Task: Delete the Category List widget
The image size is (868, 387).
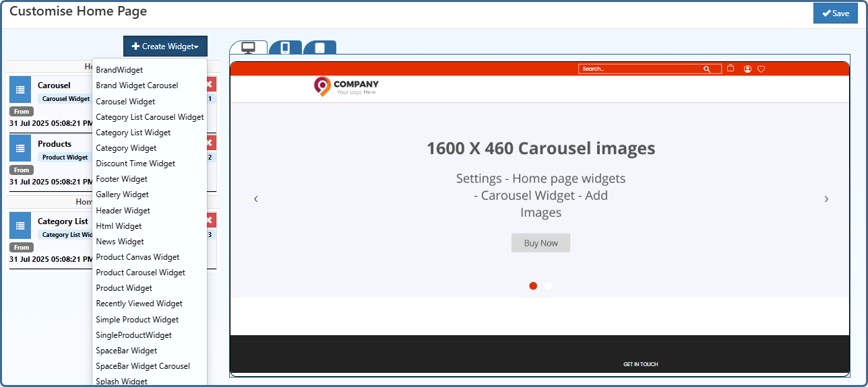Action: point(211,220)
